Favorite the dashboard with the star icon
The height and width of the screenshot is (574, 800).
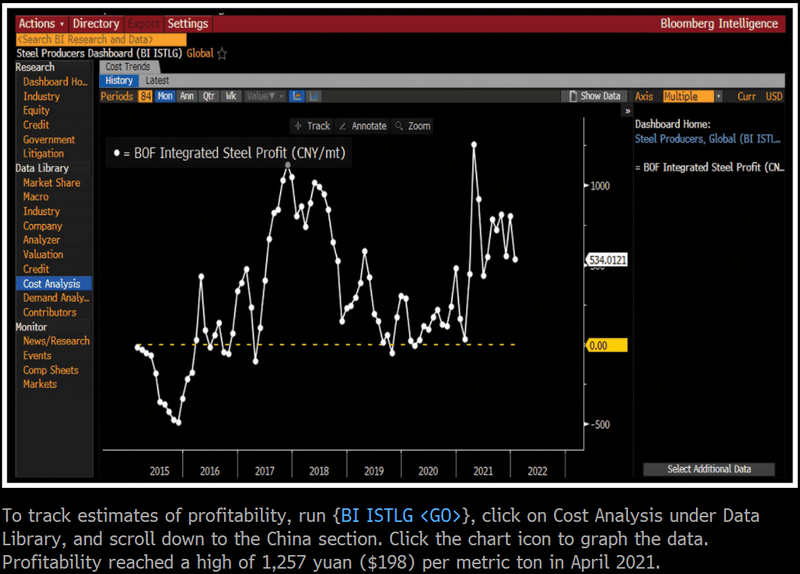[x=222, y=54]
